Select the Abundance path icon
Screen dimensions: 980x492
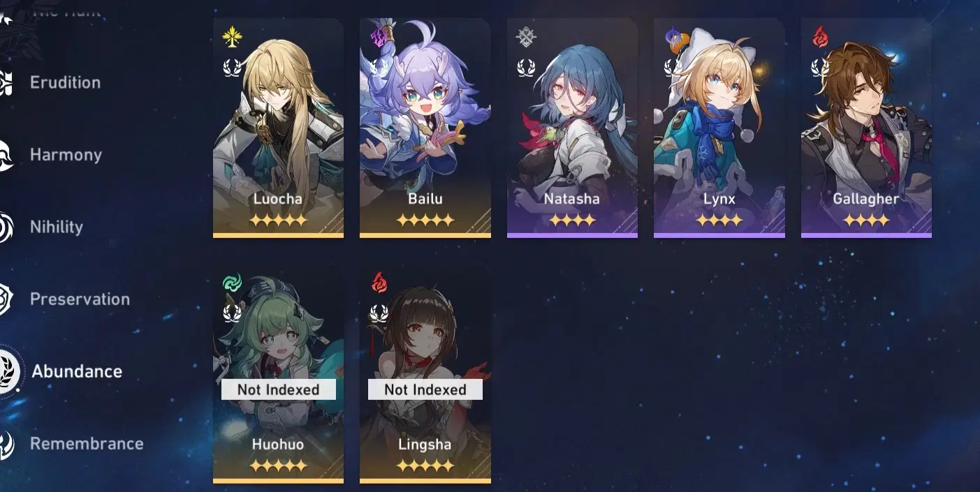(x=7, y=371)
